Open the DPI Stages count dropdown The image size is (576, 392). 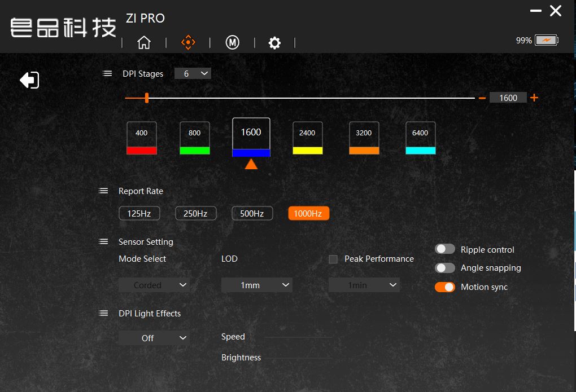tap(193, 73)
